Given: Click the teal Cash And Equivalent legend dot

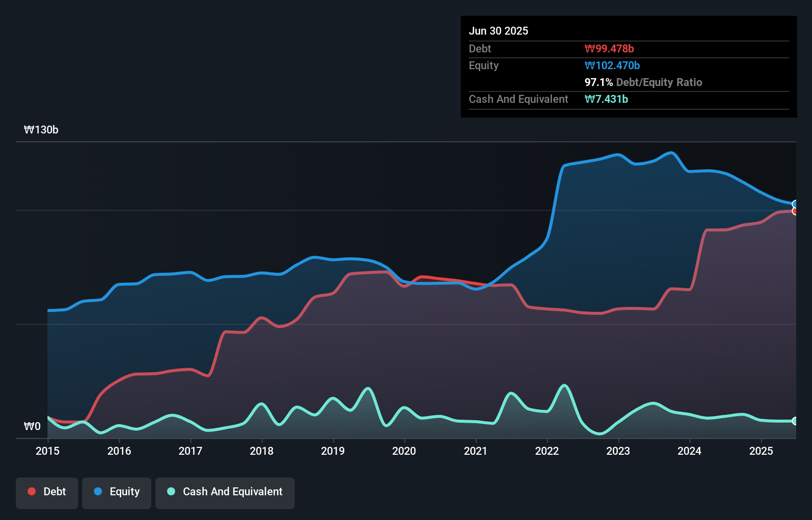Looking at the screenshot, I should pos(170,491).
